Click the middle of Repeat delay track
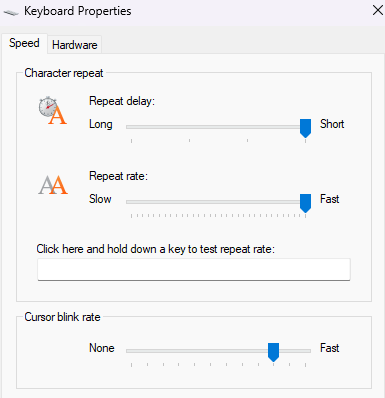 pyautogui.click(x=218, y=127)
